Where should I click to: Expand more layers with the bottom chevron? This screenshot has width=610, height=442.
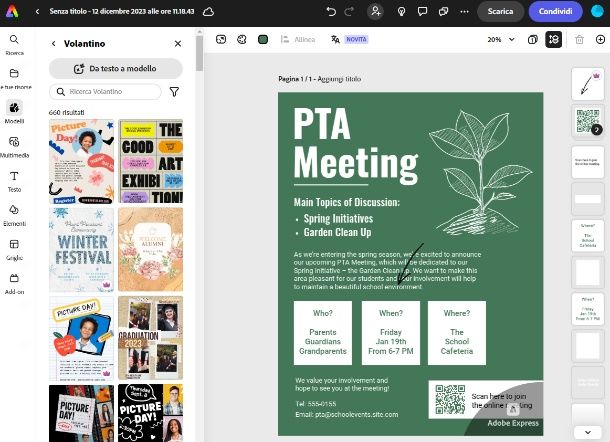click(x=587, y=432)
